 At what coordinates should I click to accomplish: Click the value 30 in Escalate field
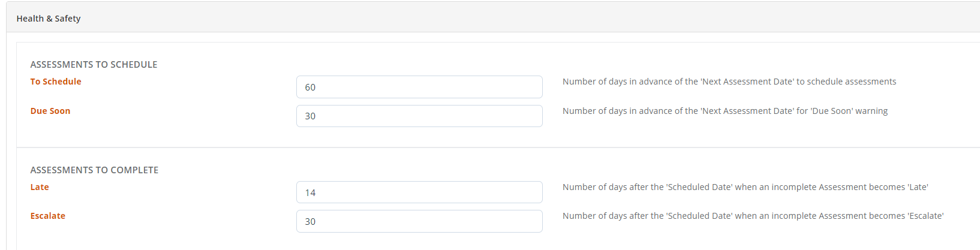[x=310, y=222]
